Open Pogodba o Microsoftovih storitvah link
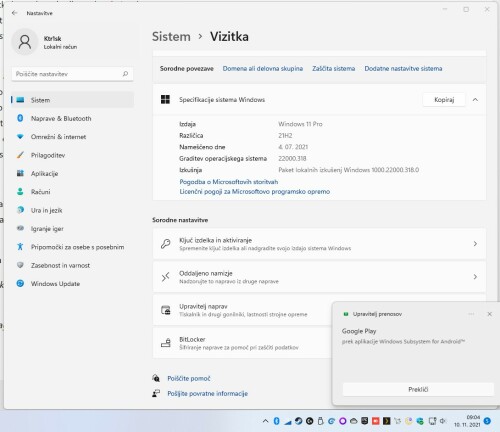 [229, 182]
